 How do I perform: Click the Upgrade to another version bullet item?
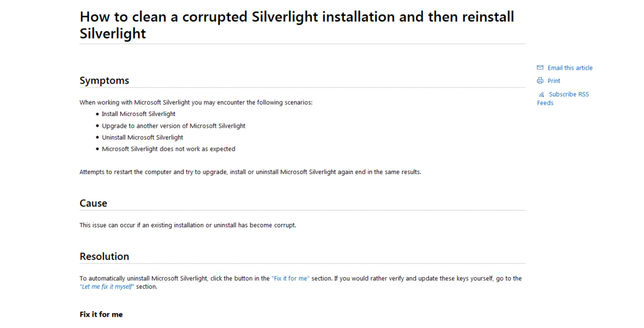point(173,126)
